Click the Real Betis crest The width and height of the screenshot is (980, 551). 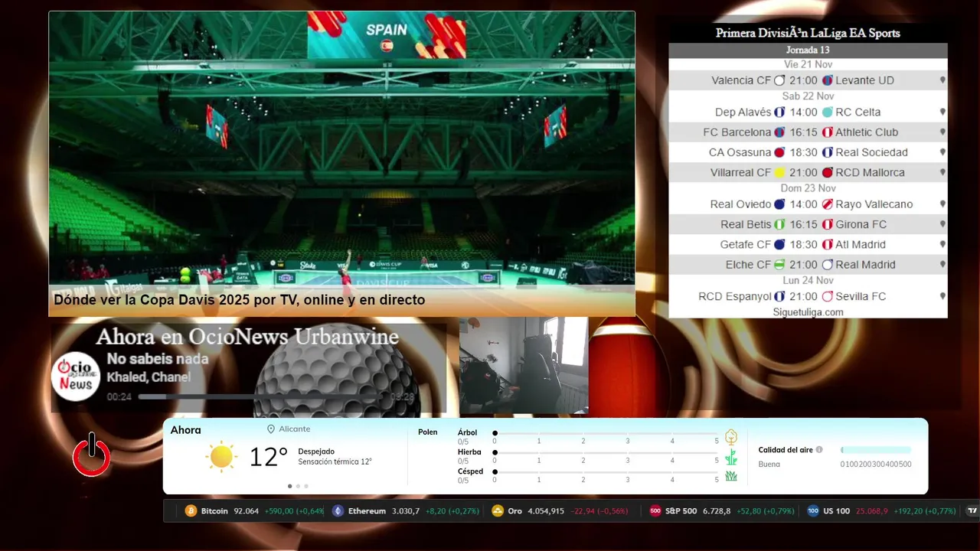pyautogui.click(x=779, y=225)
